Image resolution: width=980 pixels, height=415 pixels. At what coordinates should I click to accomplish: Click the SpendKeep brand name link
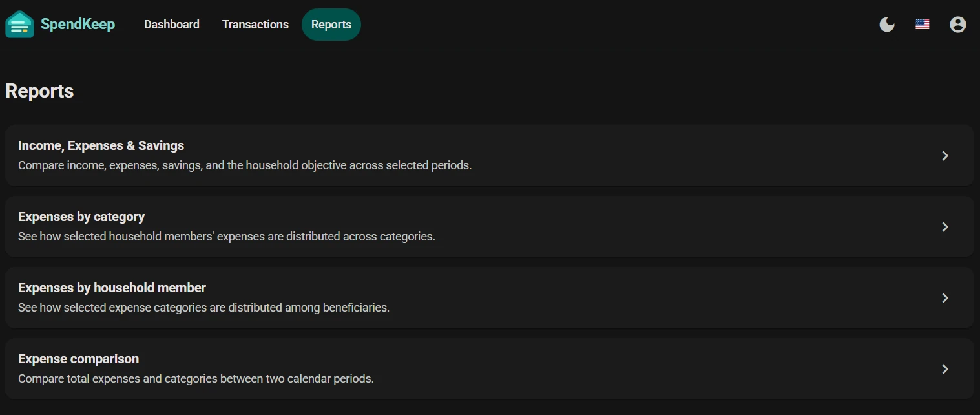click(x=78, y=25)
